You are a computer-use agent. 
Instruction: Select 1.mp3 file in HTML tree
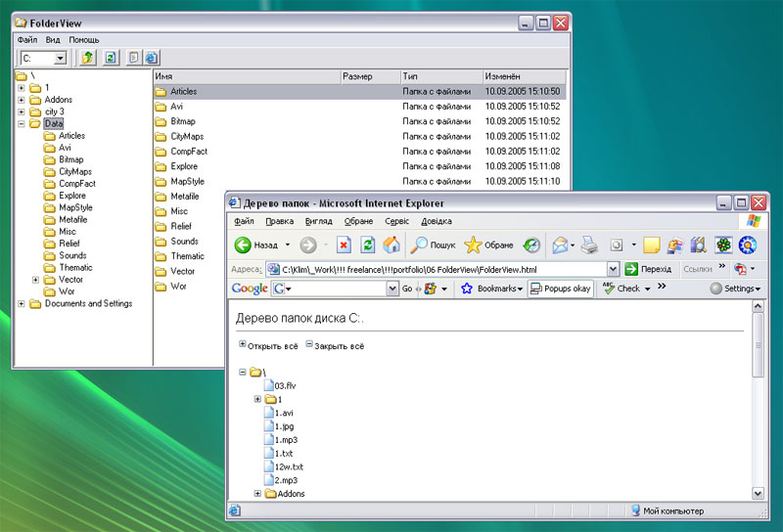click(x=286, y=440)
